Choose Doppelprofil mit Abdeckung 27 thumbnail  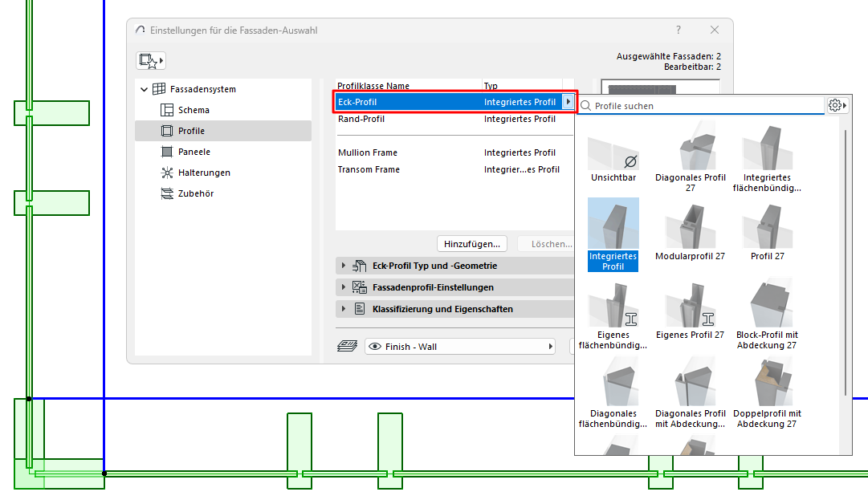pos(768,392)
